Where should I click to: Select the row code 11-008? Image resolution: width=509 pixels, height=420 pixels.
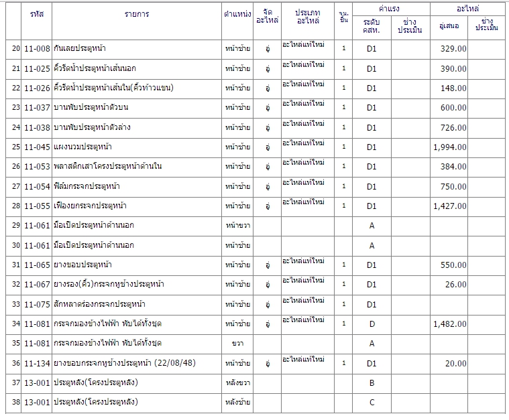[37, 49]
